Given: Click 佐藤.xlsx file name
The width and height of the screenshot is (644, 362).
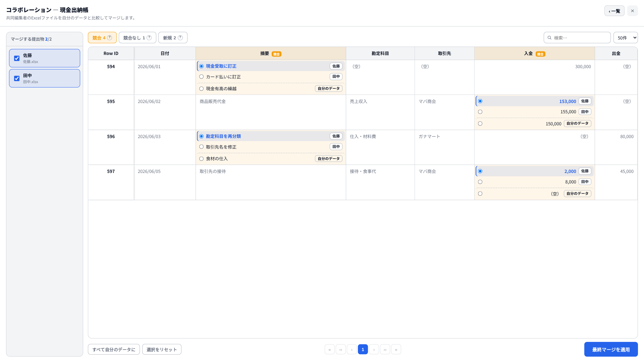Looking at the screenshot, I should tap(30, 62).
